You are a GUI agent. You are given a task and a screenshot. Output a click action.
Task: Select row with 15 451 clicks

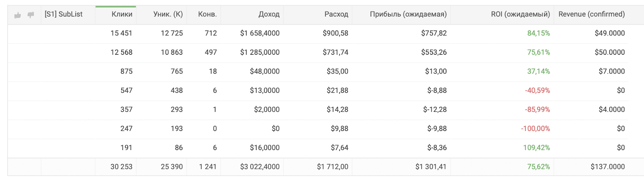(x=318, y=33)
